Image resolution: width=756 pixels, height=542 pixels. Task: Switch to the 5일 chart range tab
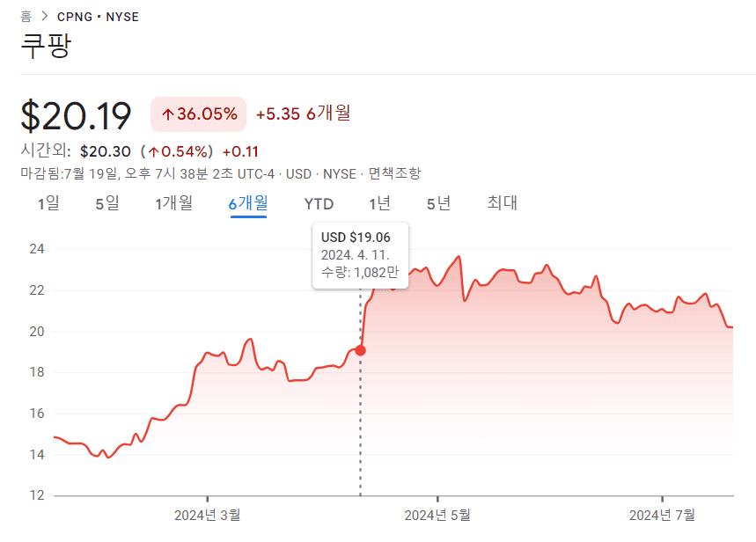click(x=106, y=203)
